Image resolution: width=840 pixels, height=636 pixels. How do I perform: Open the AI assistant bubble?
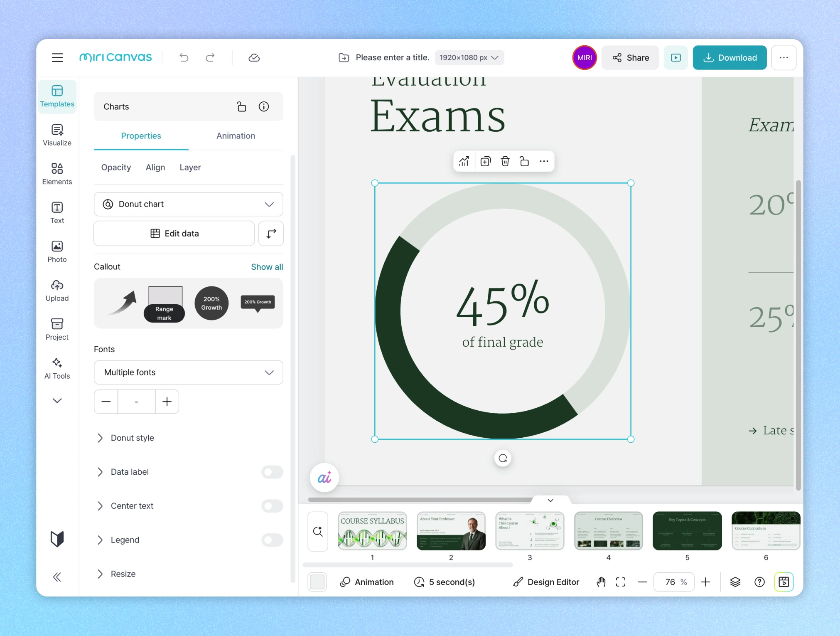[x=324, y=478]
